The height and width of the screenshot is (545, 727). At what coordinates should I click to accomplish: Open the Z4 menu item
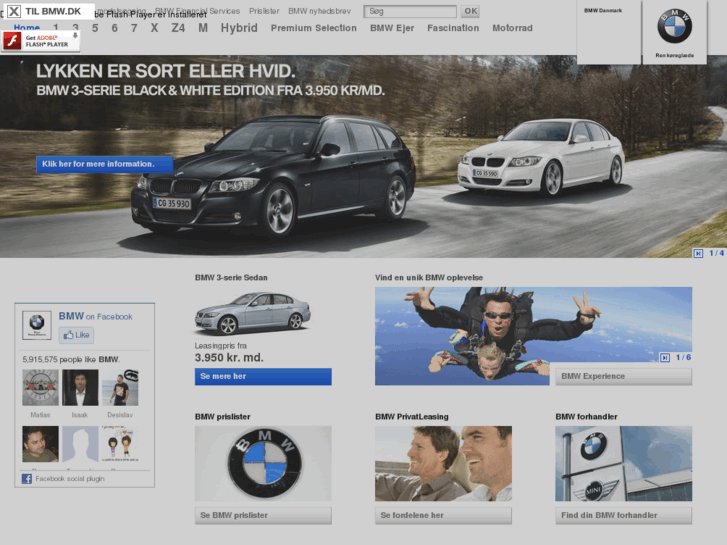(178, 28)
